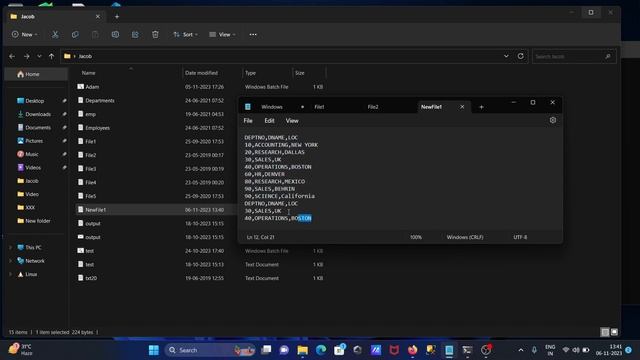Open Notepad View menu
This screenshot has width=640, height=360.
[292, 121]
